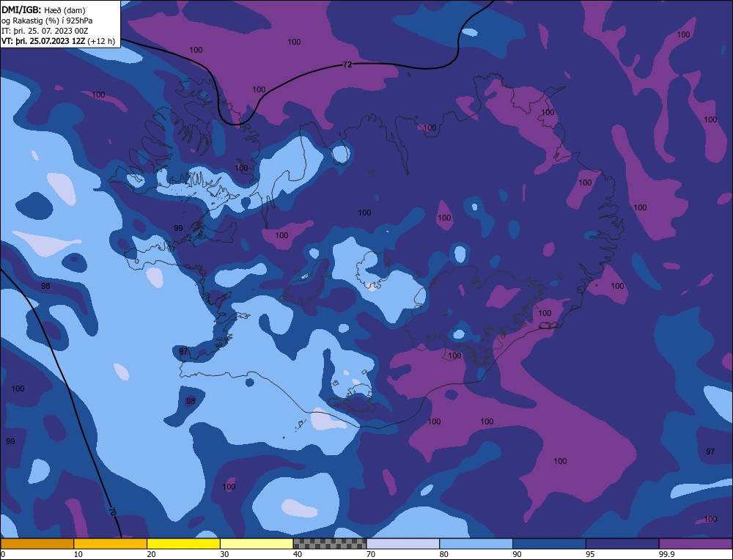
Task: Click the dark navy 95–99.9 legend swatch
Action: 622,543
